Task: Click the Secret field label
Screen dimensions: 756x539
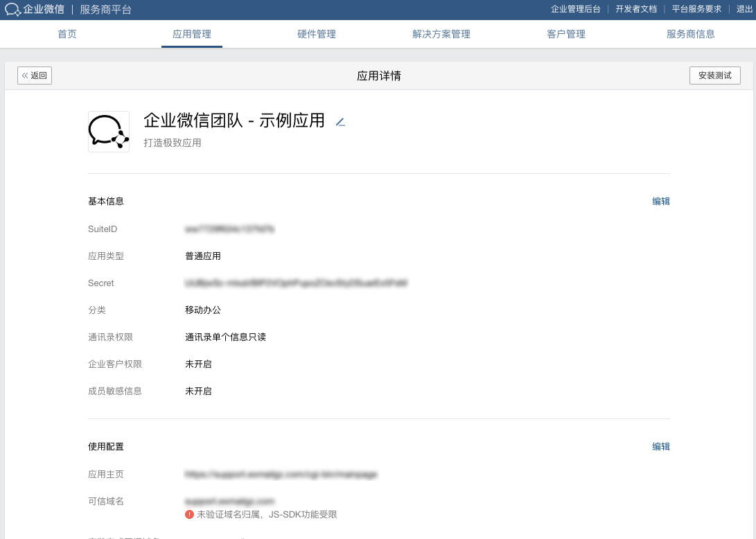Action: [x=101, y=283]
